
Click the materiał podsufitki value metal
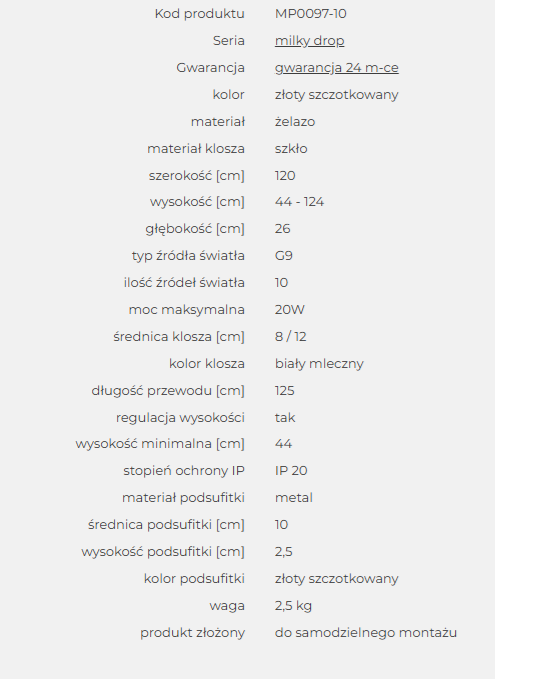[x=294, y=498]
